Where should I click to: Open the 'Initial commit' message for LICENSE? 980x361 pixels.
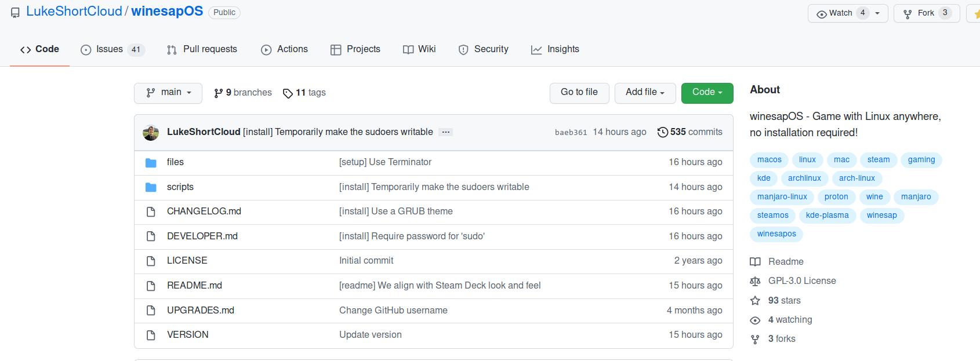click(366, 261)
